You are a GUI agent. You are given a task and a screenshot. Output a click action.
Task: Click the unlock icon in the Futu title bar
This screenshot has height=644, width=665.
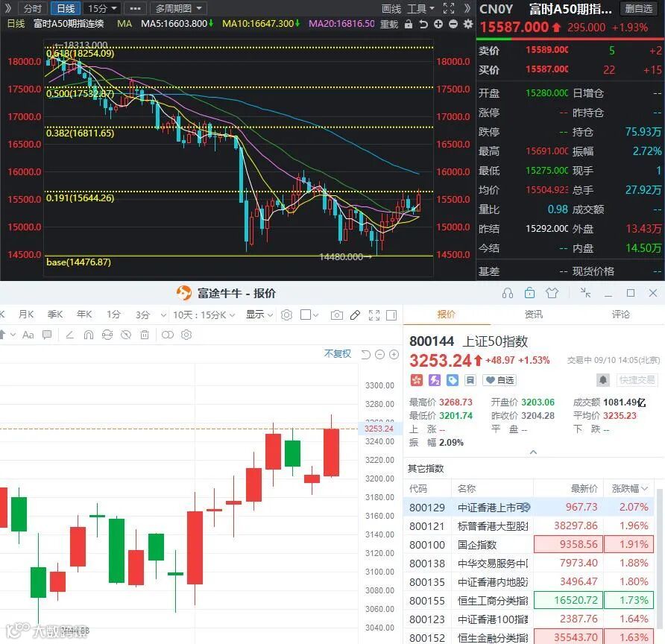click(x=529, y=293)
